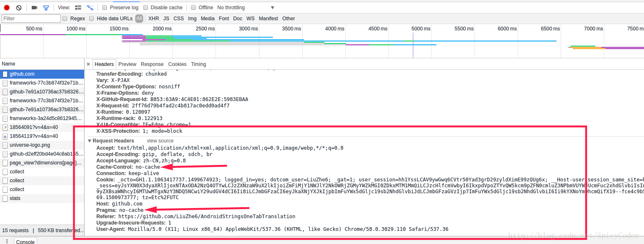
Task: Filter requests by Other
Action: click(289, 19)
